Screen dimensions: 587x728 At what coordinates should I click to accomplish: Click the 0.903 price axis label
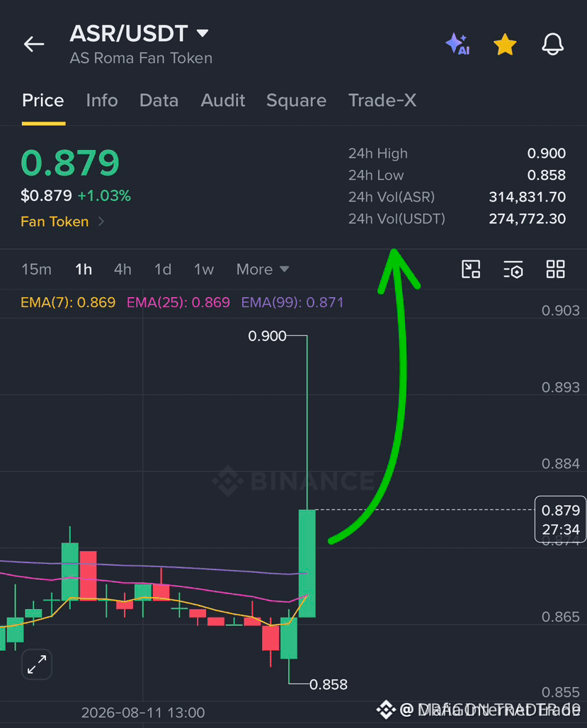click(561, 310)
